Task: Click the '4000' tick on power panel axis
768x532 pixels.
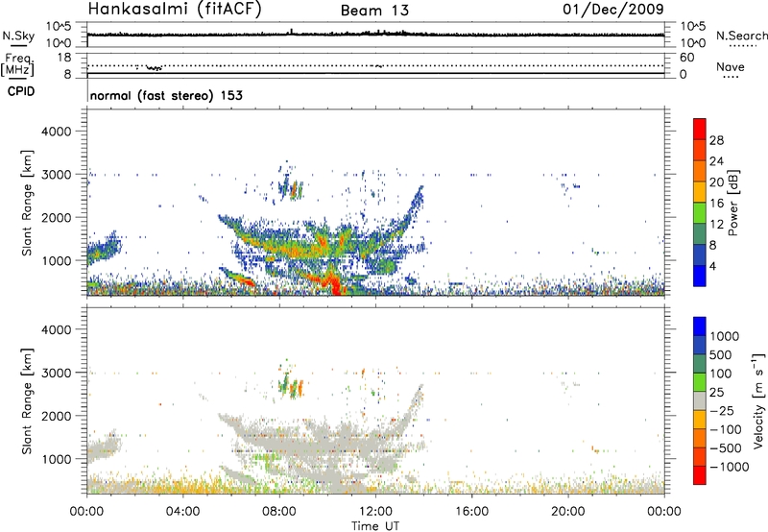Action: point(56,132)
